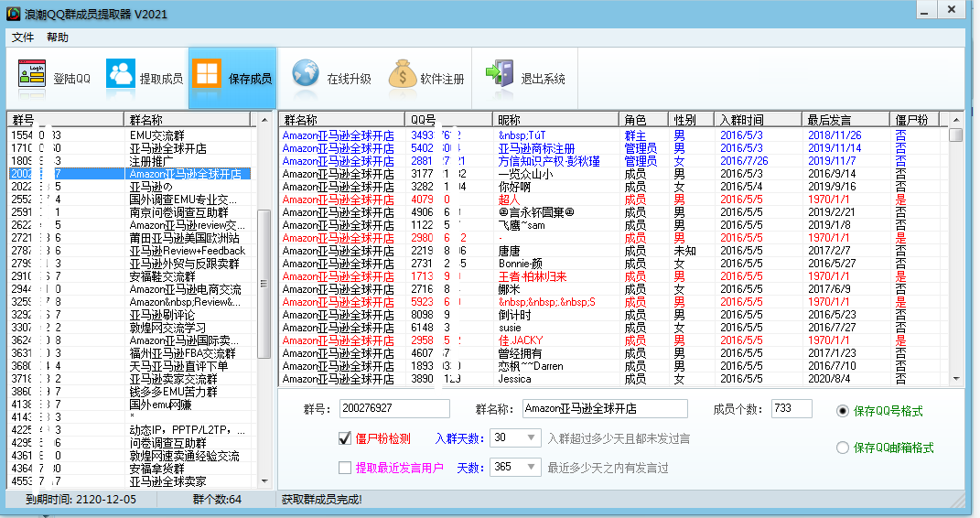Select 保存QQ邮箱格式 radio option
Image resolution: width=980 pixels, height=518 pixels.
point(843,448)
